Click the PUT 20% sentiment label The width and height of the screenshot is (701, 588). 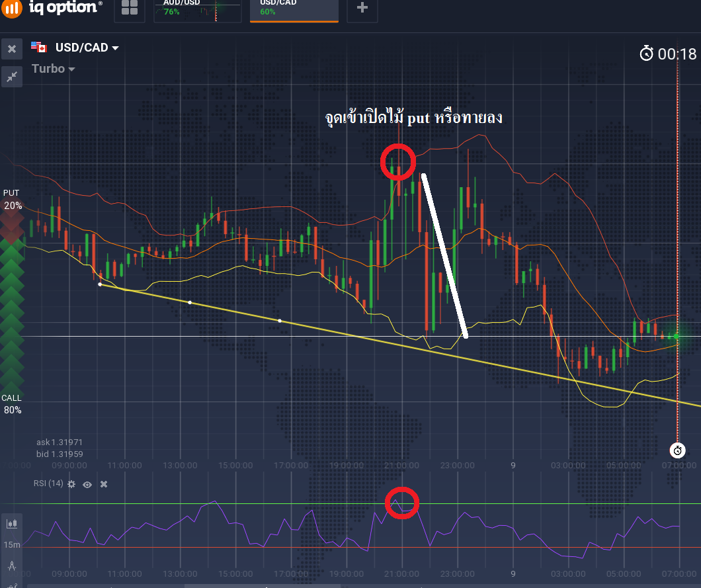[12, 199]
